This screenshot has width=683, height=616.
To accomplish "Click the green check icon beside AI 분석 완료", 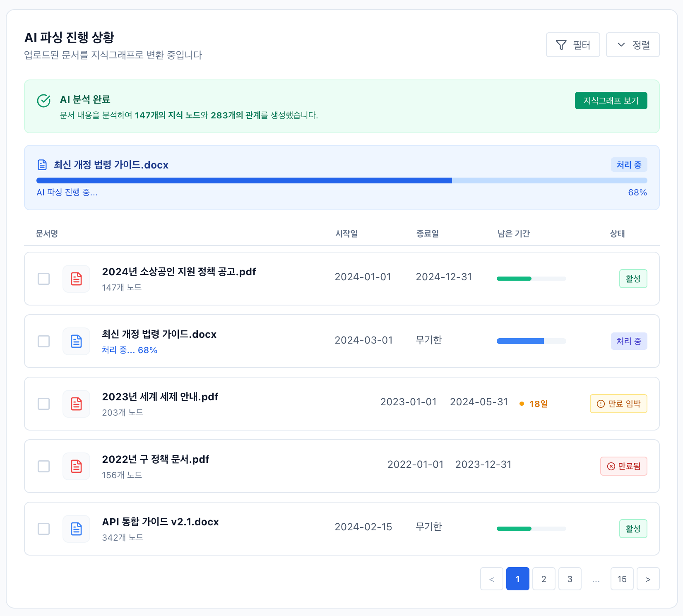I will (x=44, y=101).
